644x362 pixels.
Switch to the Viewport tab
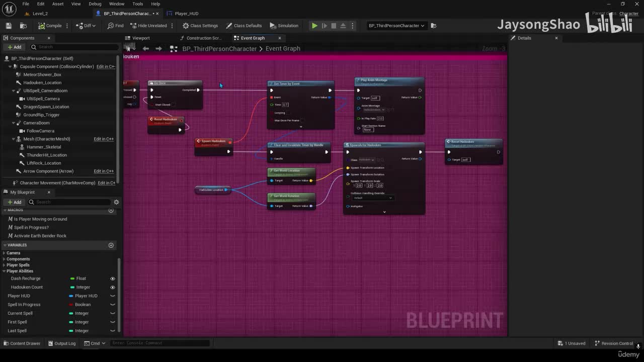[x=141, y=38]
